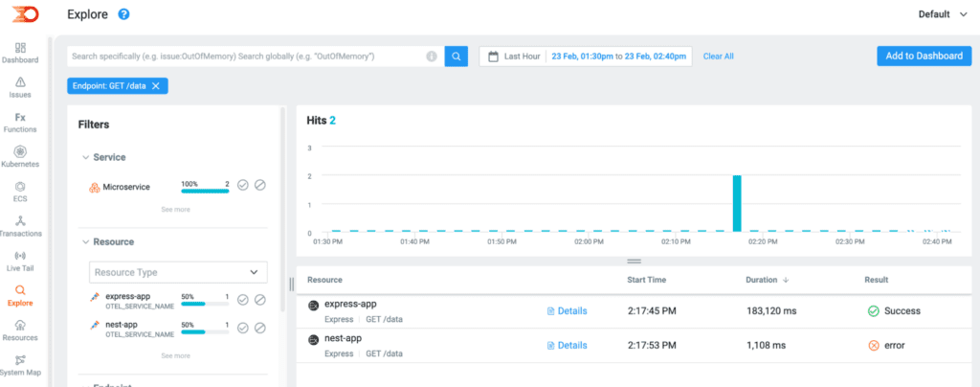Exclude express-app resource from filters
Image resolution: width=980 pixels, height=387 pixels.
pos(259,300)
